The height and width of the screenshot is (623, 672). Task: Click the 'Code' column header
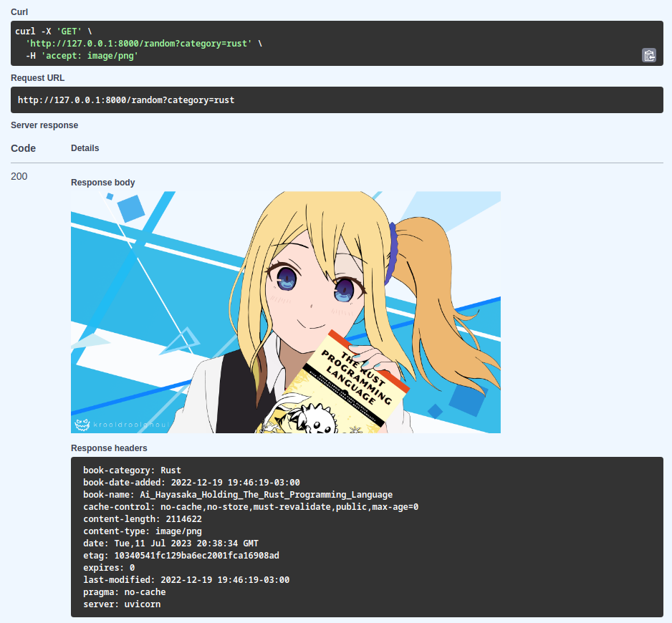tap(23, 148)
